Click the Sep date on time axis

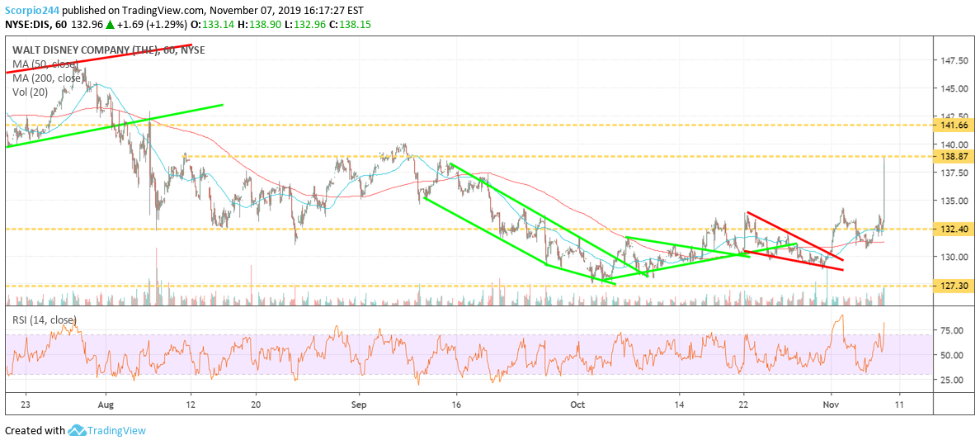(x=360, y=405)
